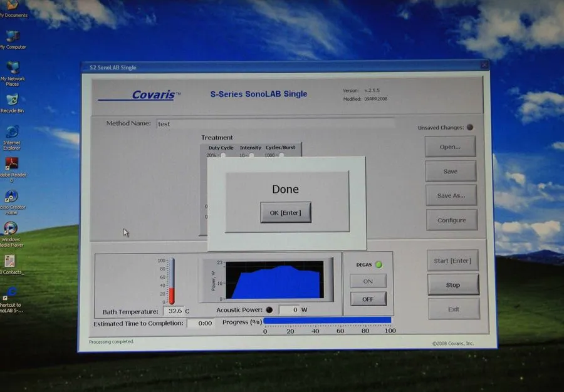This screenshot has height=392, width=564.
Task: Click the 'S-Series SonoLAB Single' title text
Action: 259,94
